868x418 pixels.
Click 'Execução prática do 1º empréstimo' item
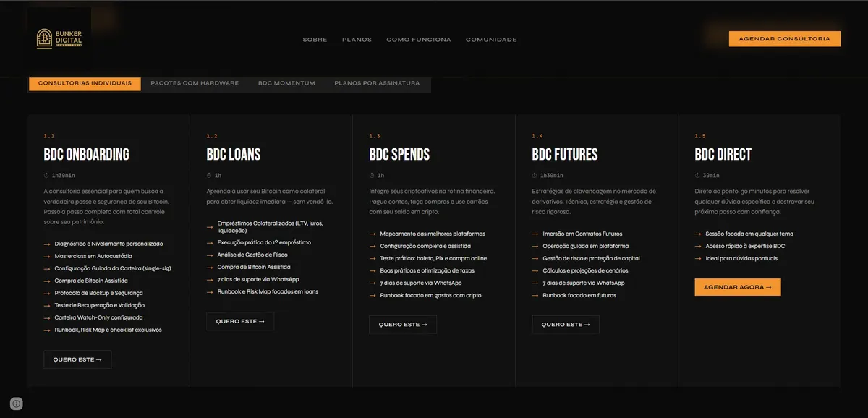264,242
